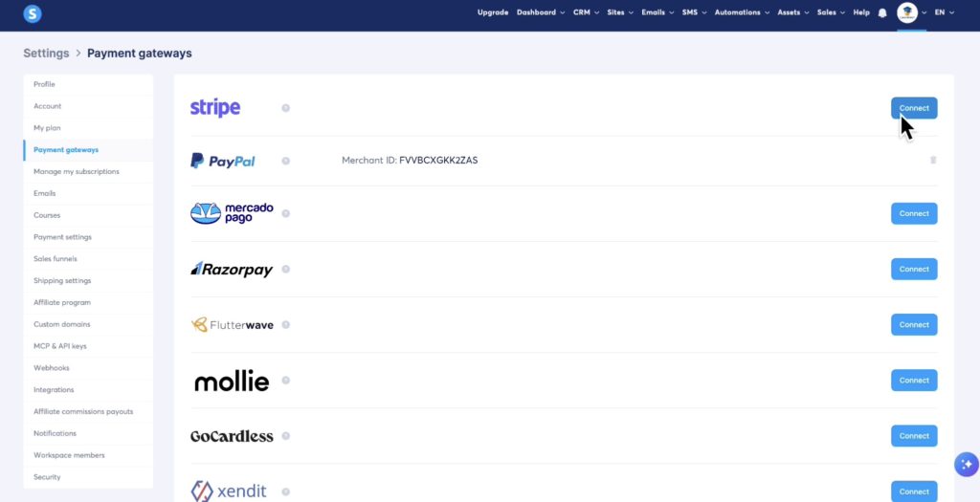Expand the SMS dropdown menu

pos(695,12)
